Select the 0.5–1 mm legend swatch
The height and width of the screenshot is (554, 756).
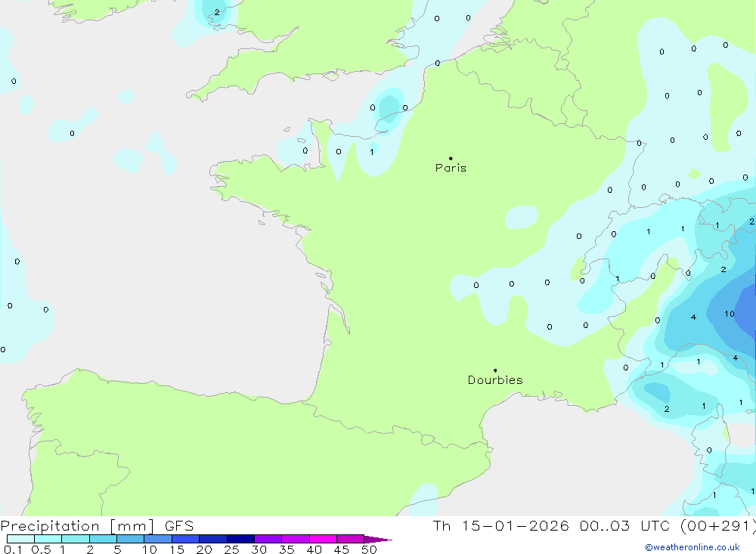(x=48, y=539)
